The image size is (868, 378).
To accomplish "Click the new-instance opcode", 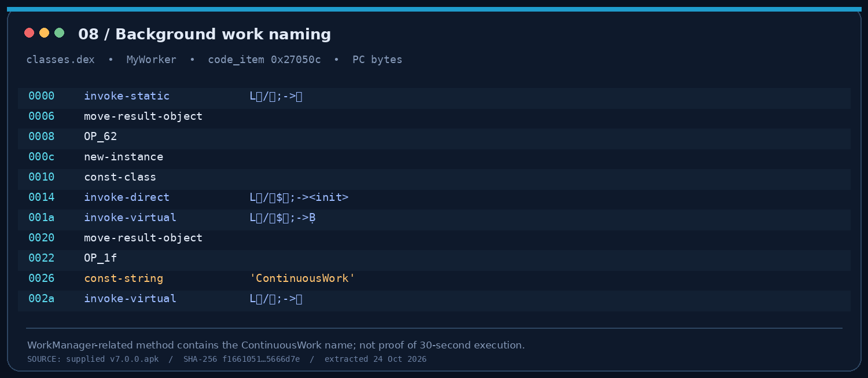I will point(123,157).
